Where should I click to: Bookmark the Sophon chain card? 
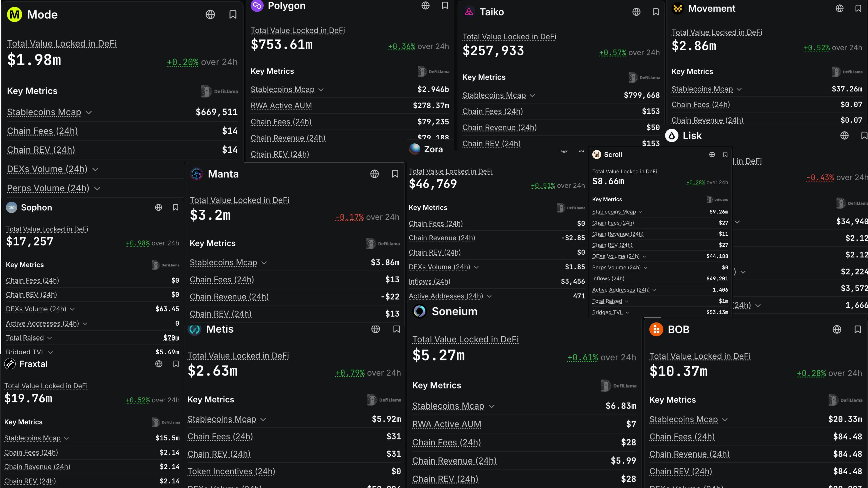[x=175, y=207]
